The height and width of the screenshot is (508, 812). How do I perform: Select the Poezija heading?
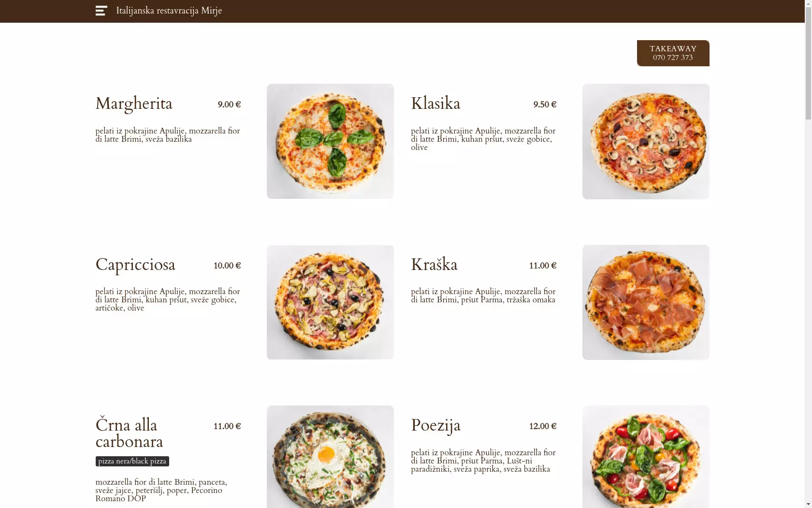(435, 426)
